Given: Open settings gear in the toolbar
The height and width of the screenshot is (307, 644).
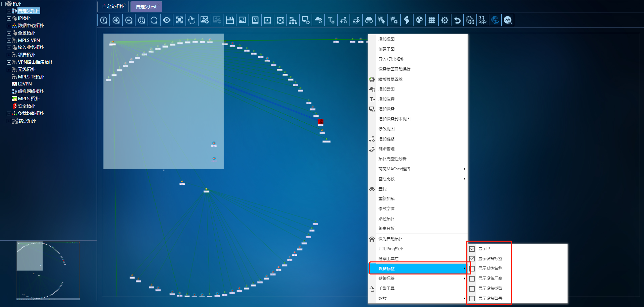Looking at the screenshot, I should coord(445,20).
